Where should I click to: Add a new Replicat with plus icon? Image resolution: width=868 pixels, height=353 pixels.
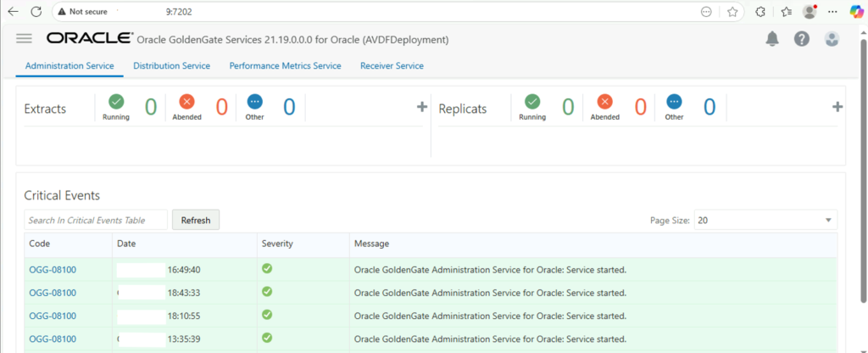837,106
